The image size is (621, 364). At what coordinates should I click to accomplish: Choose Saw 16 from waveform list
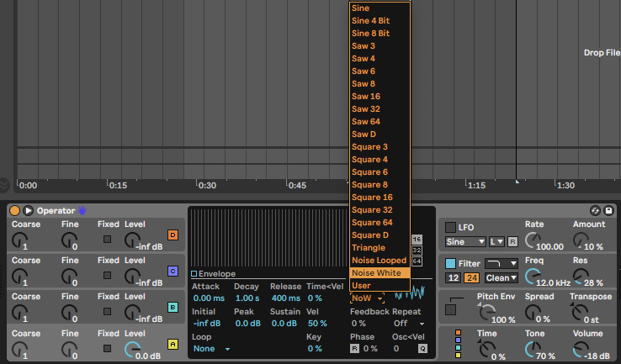tap(379, 96)
